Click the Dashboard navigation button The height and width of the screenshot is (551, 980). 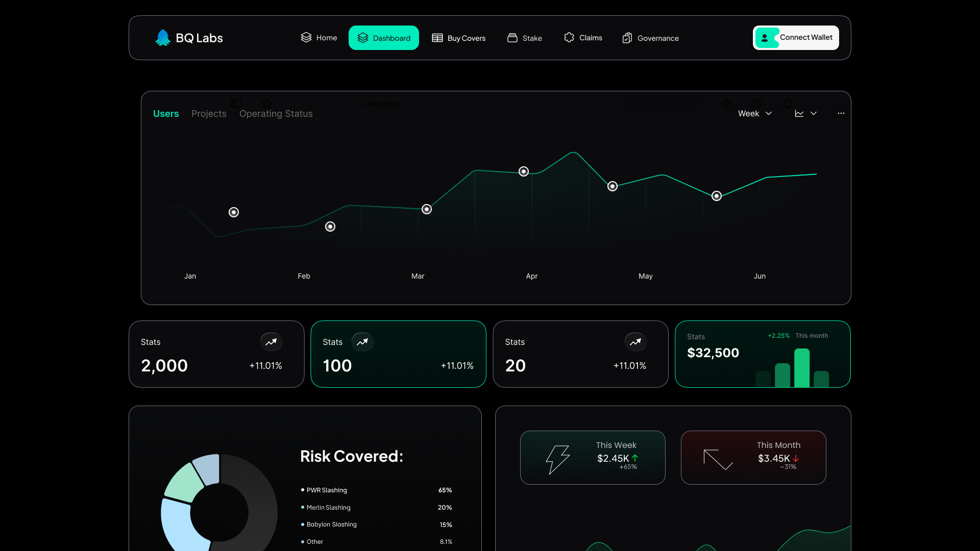point(384,38)
